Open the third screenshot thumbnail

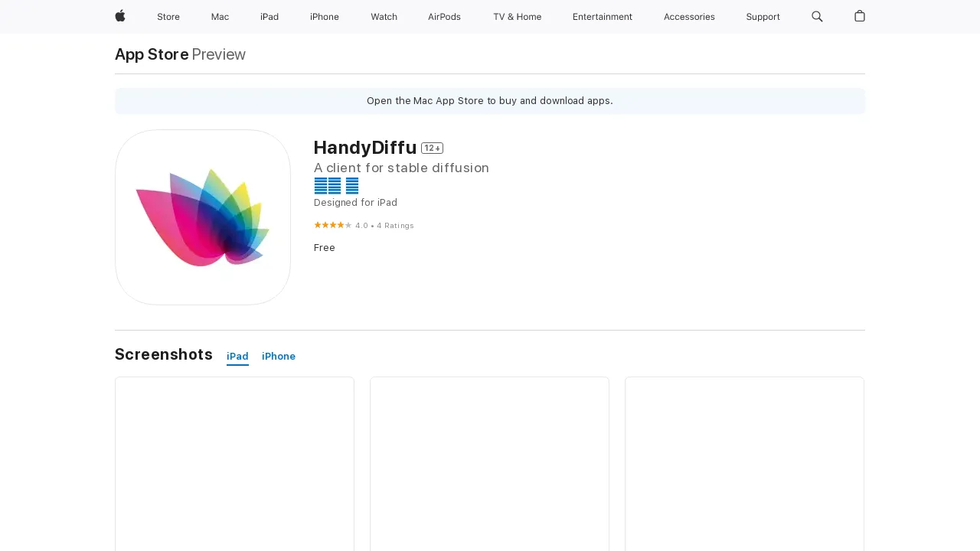tap(744, 464)
